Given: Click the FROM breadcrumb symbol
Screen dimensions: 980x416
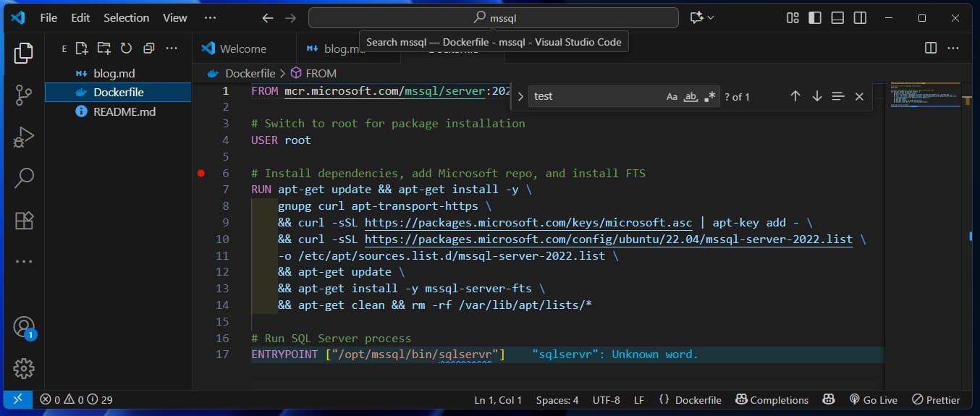Looking at the screenshot, I should tap(313, 73).
